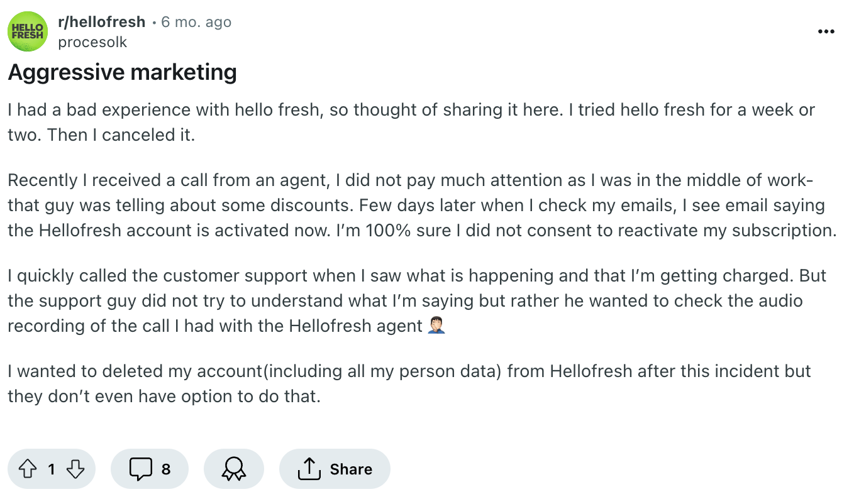Click the 6 mo. ago timestamp
Viewport: 854px width, 504px height.
(196, 22)
